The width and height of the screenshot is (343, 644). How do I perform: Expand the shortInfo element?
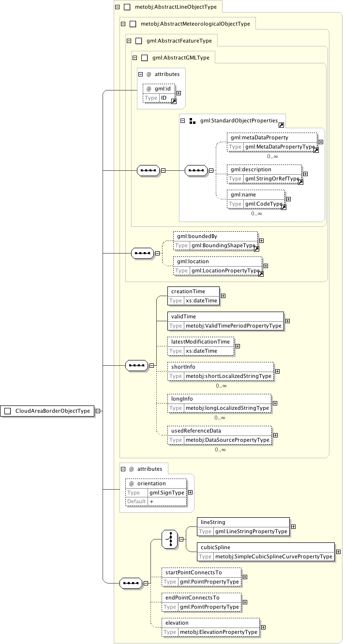pyautogui.click(x=277, y=371)
